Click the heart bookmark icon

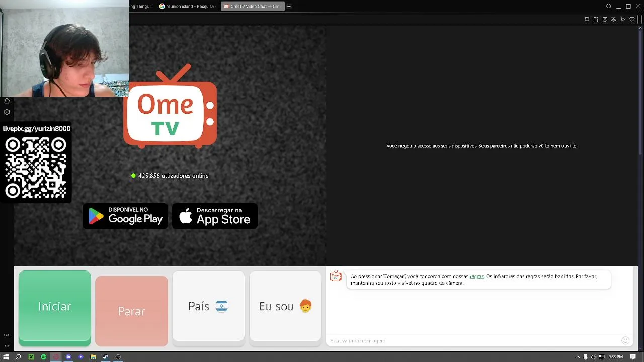point(632,19)
